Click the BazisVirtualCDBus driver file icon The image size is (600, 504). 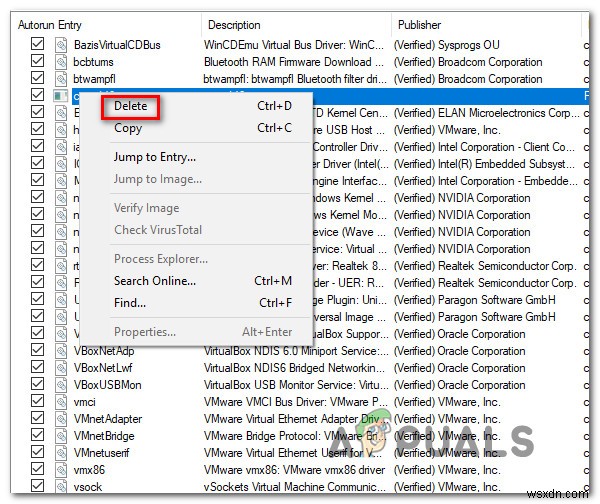pyautogui.click(x=61, y=45)
